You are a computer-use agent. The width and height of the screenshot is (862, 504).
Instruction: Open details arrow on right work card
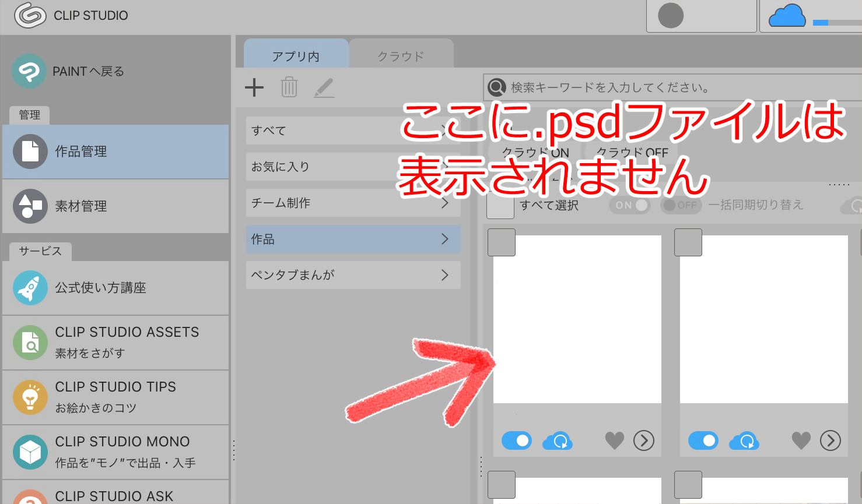pos(831,440)
